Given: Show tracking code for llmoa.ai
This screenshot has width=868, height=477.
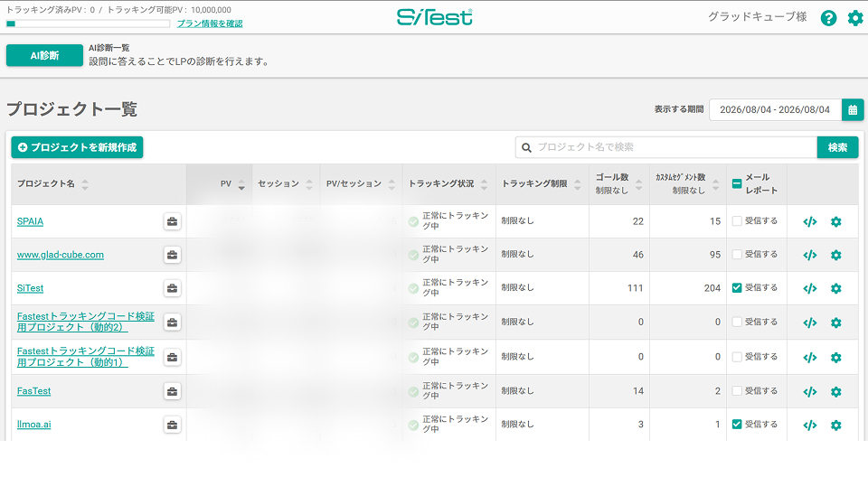Looking at the screenshot, I should pos(810,425).
